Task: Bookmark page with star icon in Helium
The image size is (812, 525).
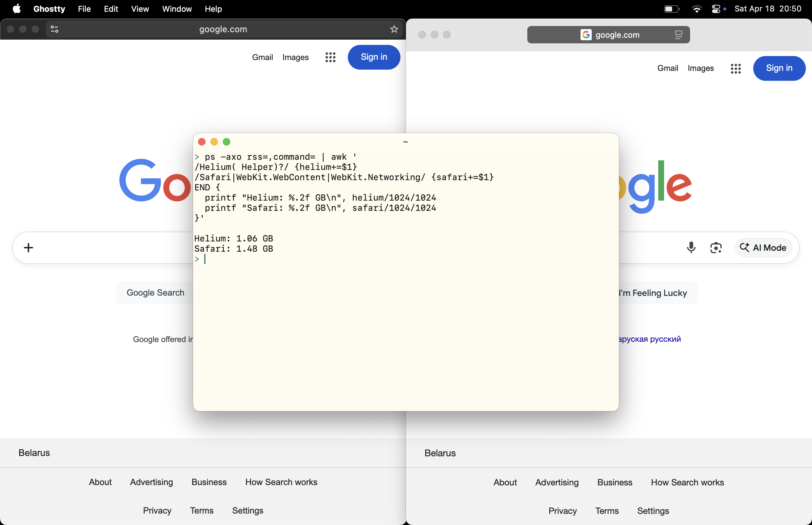Action: pyautogui.click(x=394, y=29)
